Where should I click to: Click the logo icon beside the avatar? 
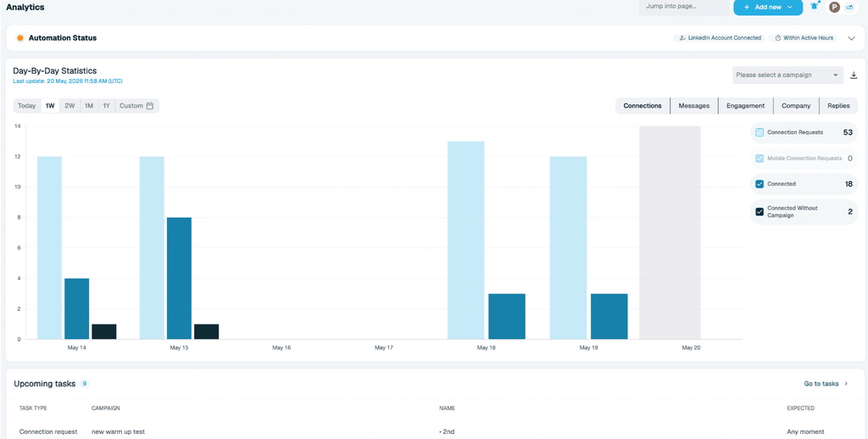[x=849, y=7]
